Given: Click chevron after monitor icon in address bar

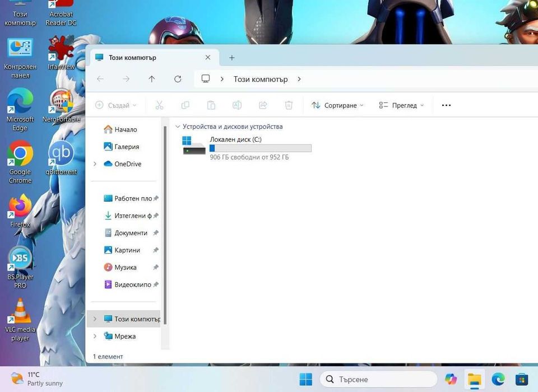Looking at the screenshot, I should 222,79.
